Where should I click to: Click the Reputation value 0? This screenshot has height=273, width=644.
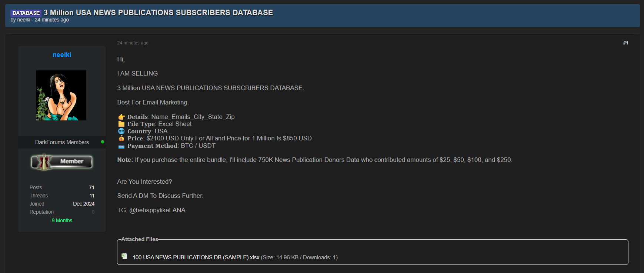click(93, 212)
